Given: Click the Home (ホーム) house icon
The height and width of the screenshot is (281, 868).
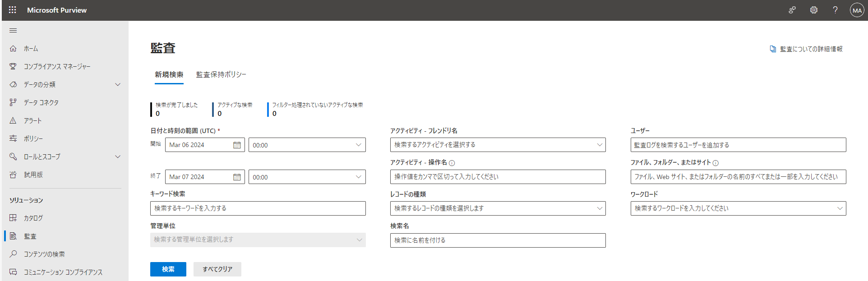Looking at the screenshot, I should click(13, 48).
